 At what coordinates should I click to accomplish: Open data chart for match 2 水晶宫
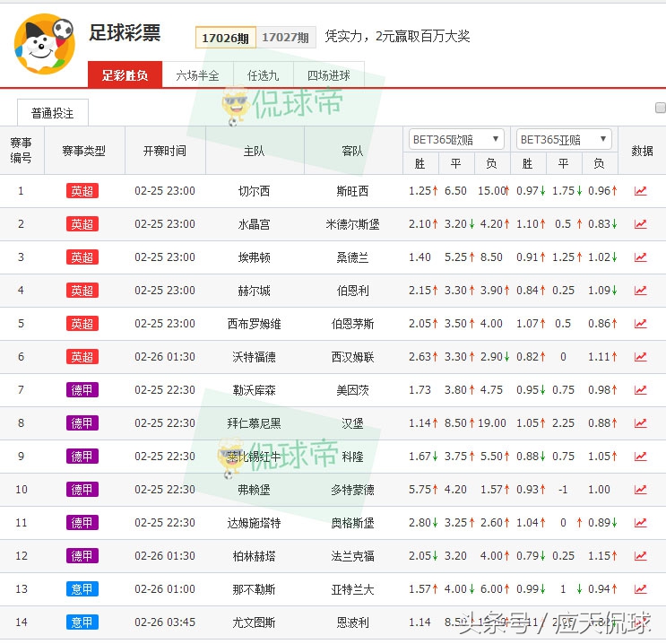pos(640,224)
